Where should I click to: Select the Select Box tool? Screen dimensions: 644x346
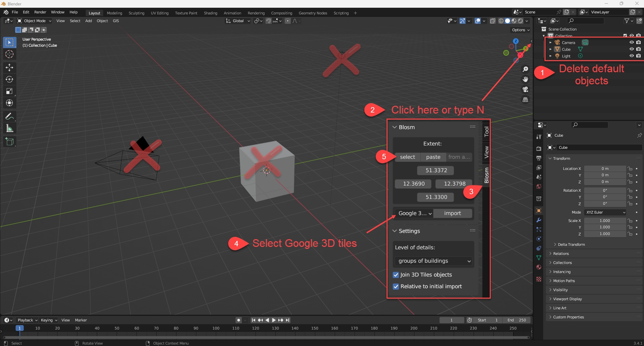pos(9,42)
